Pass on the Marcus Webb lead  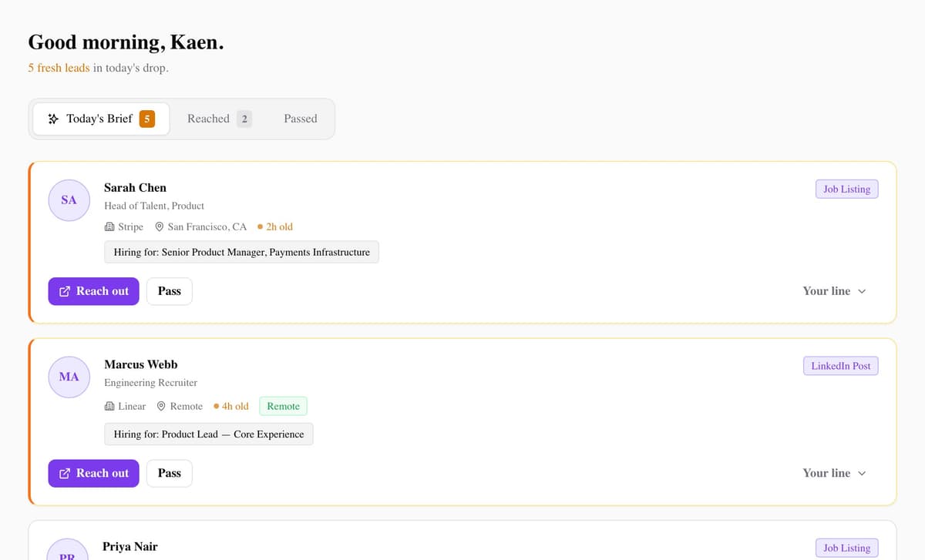click(x=170, y=473)
